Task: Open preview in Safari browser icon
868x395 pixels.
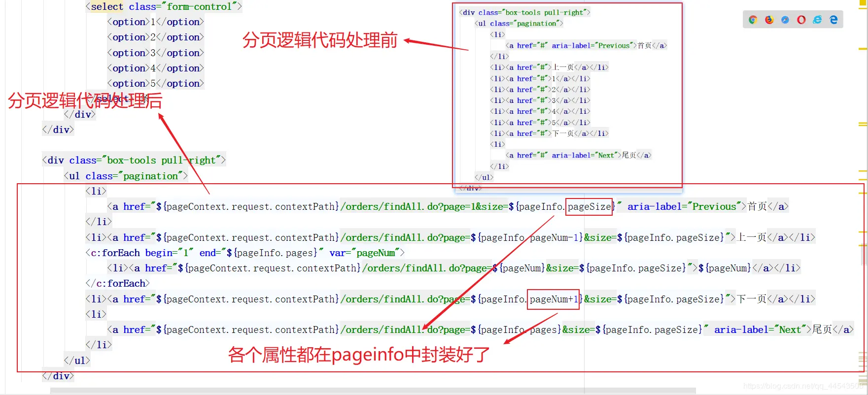Action: pos(785,20)
